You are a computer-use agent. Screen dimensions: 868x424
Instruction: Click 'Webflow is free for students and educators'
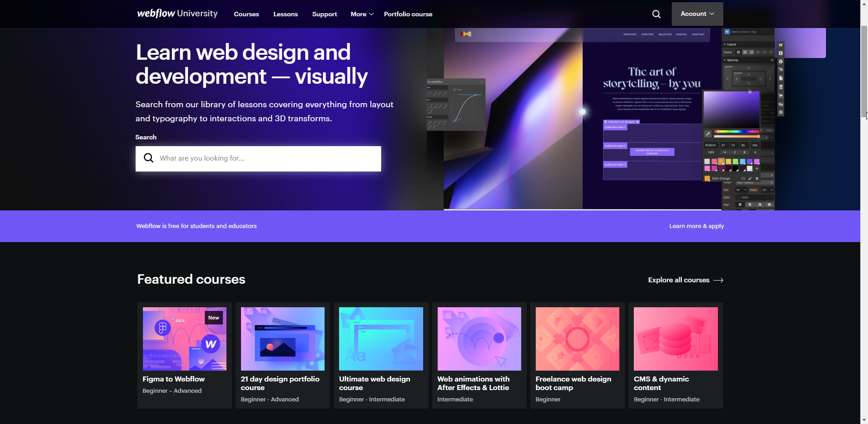pos(197,226)
